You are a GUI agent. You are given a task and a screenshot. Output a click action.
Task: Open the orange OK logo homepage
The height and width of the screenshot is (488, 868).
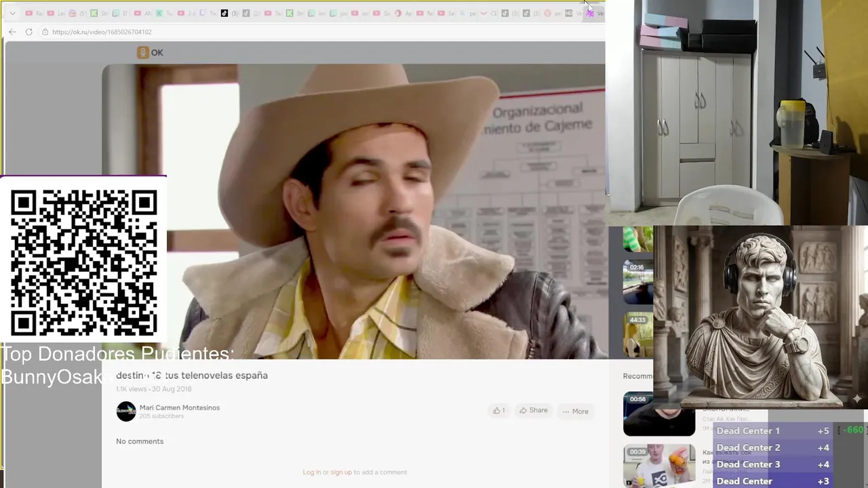(x=150, y=52)
